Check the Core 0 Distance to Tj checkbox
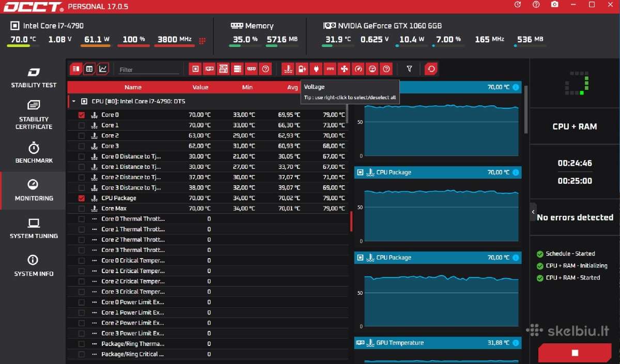The height and width of the screenshot is (364, 620). [x=81, y=156]
